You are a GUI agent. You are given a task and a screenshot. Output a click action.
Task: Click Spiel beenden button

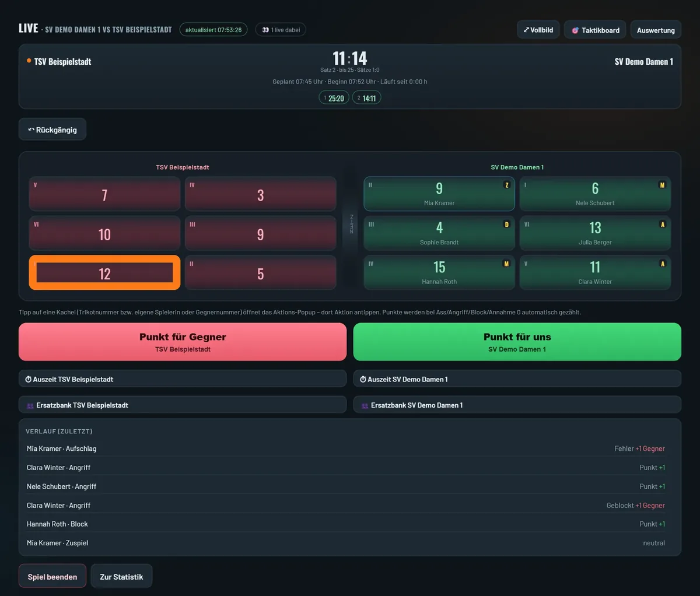(52, 576)
